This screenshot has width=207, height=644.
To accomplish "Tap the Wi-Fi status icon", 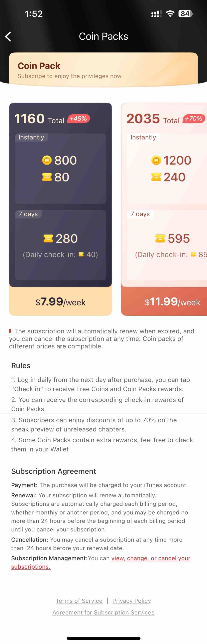I will (170, 14).
